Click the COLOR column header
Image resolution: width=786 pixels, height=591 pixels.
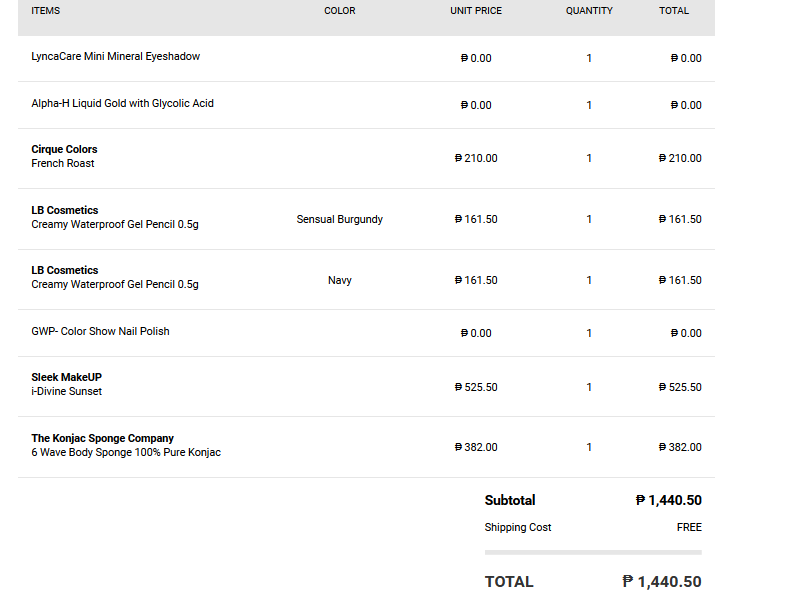339,11
